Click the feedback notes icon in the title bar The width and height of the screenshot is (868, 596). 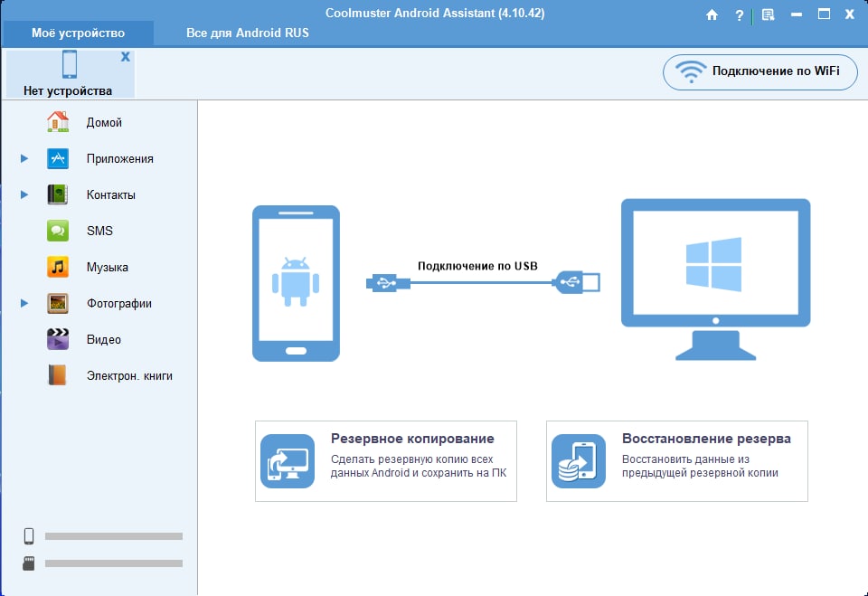pyautogui.click(x=768, y=15)
